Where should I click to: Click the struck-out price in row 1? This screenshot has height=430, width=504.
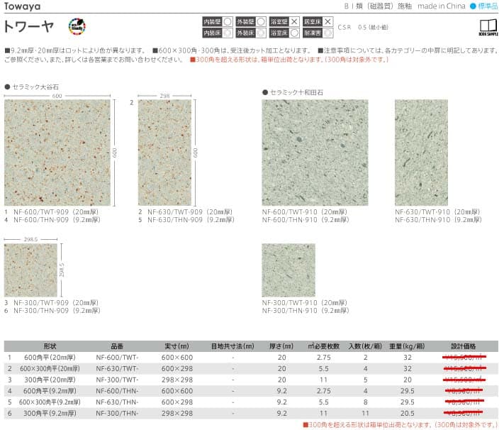click(x=464, y=357)
